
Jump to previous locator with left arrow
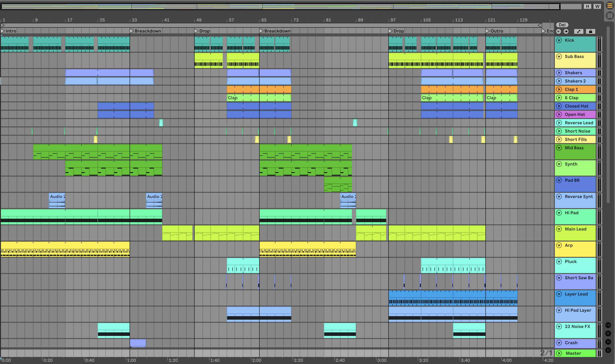click(x=559, y=31)
